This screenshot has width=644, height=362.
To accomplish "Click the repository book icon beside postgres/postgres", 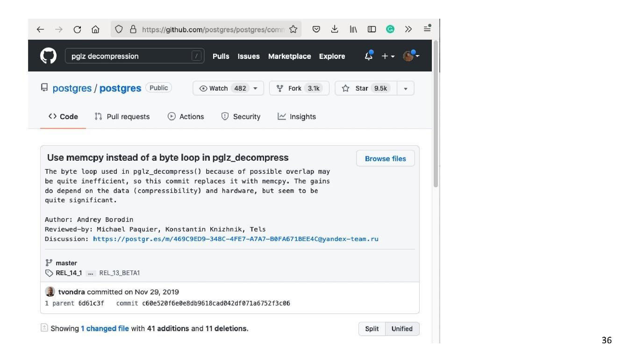I will click(x=44, y=88).
